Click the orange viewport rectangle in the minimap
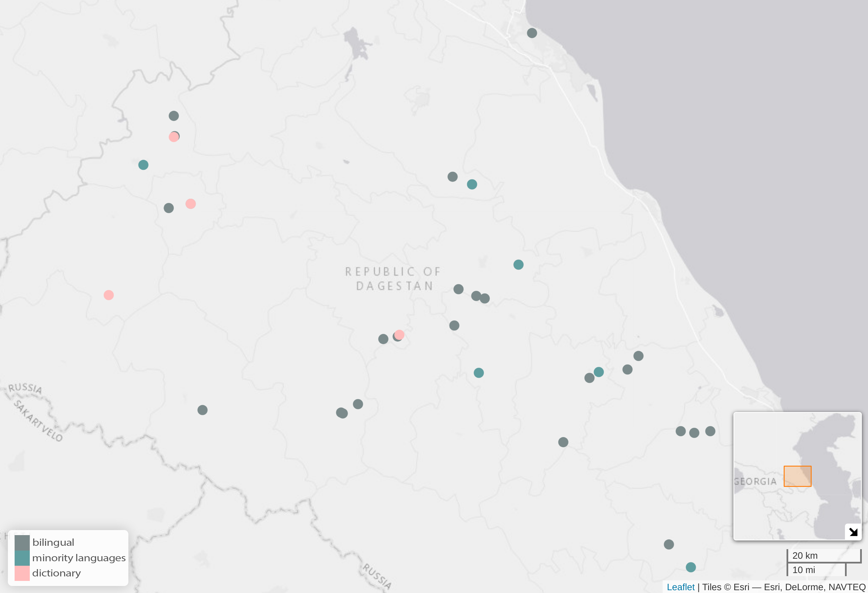The image size is (868, 593). [797, 476]
